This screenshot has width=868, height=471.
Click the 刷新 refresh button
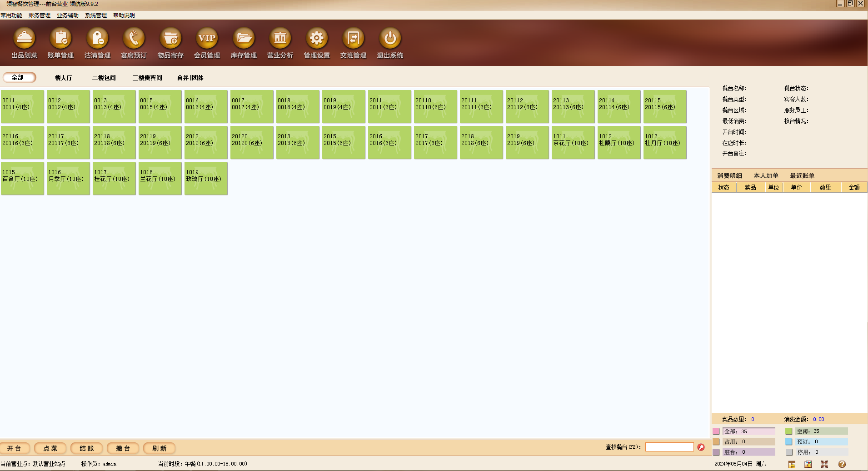160,448
